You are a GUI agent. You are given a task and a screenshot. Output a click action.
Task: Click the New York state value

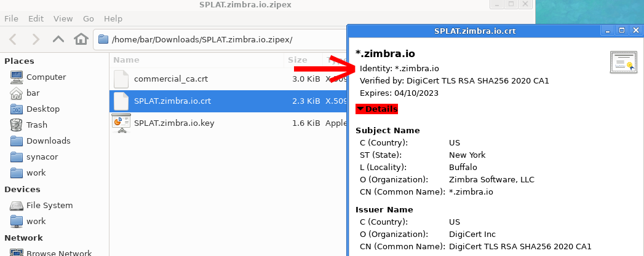pos(467,155)
